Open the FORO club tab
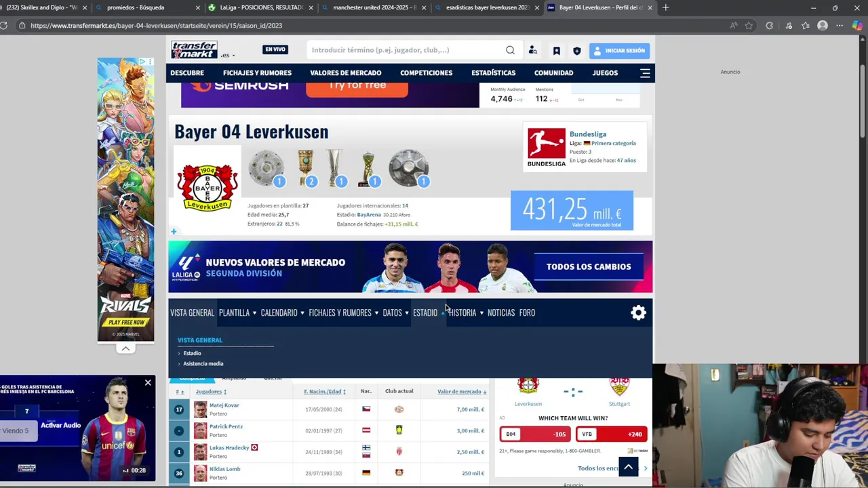The height and width of the screenshot is (488, 868). pyautogui.click(x=527, y=312)
